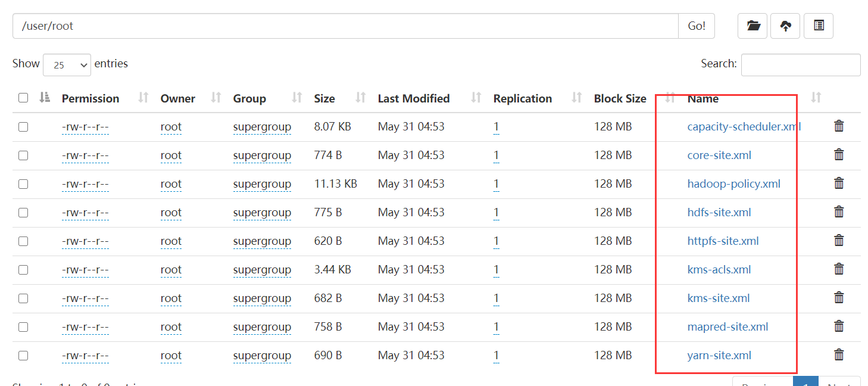
Task: Open the httpfs-site.xml file link
Action: [723, 241]
